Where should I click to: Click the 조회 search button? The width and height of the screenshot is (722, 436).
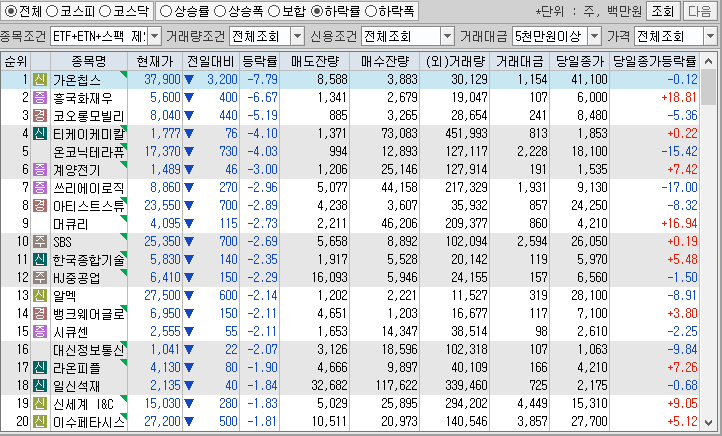[663, 11]
